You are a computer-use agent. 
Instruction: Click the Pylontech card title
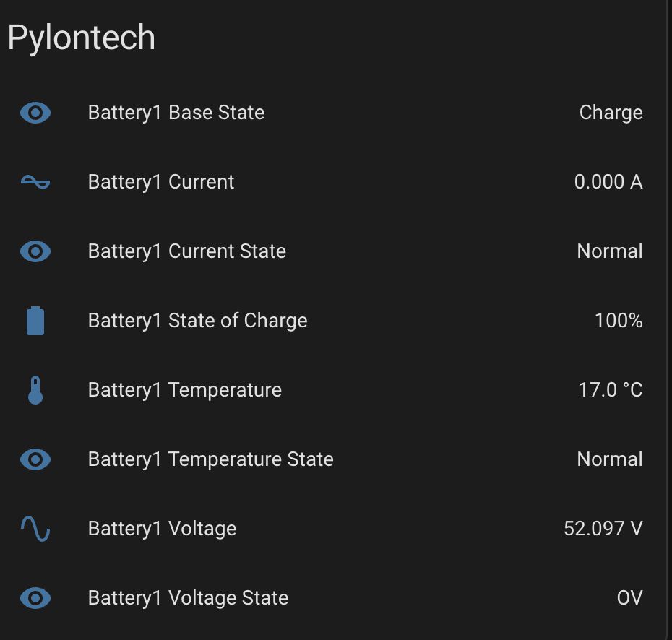[81, 38]
